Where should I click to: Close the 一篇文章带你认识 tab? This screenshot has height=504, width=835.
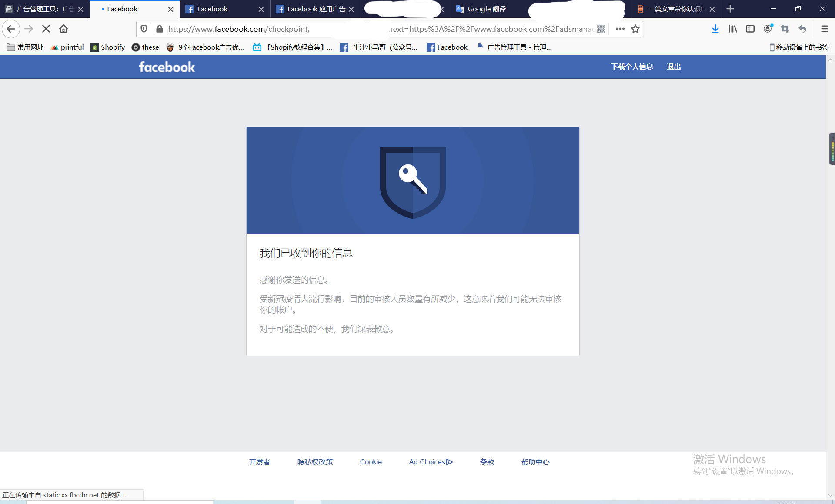712,9
